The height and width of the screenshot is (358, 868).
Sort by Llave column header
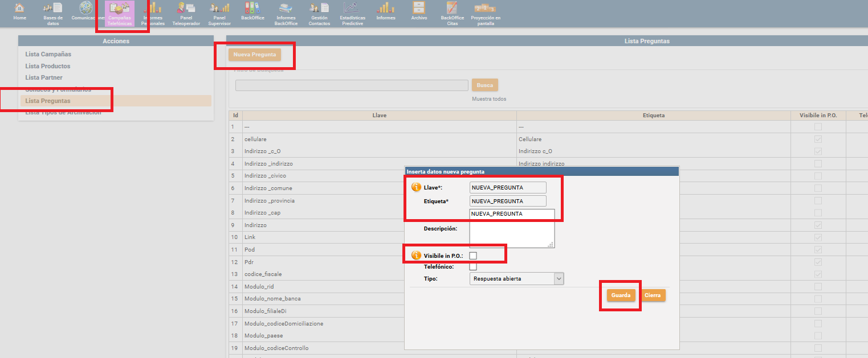point(379,115)
